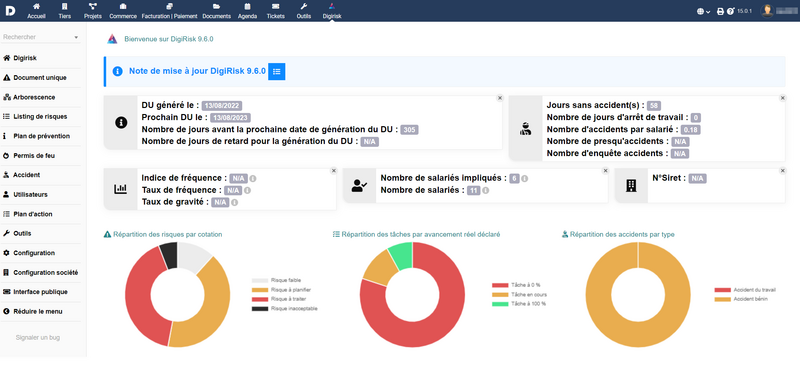Toggle Risque à planifier legend swatch
This screenshot has width=800, height=376.
pos(260,290)
